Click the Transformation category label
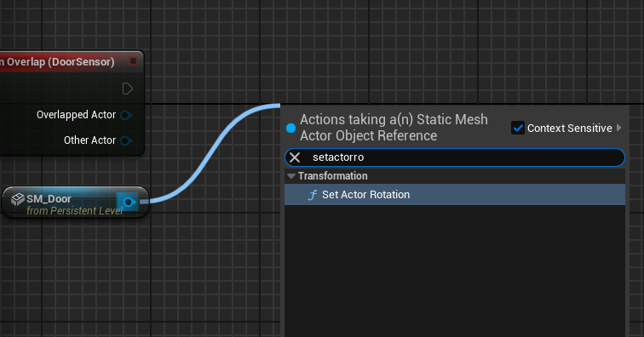 [333, 176]
